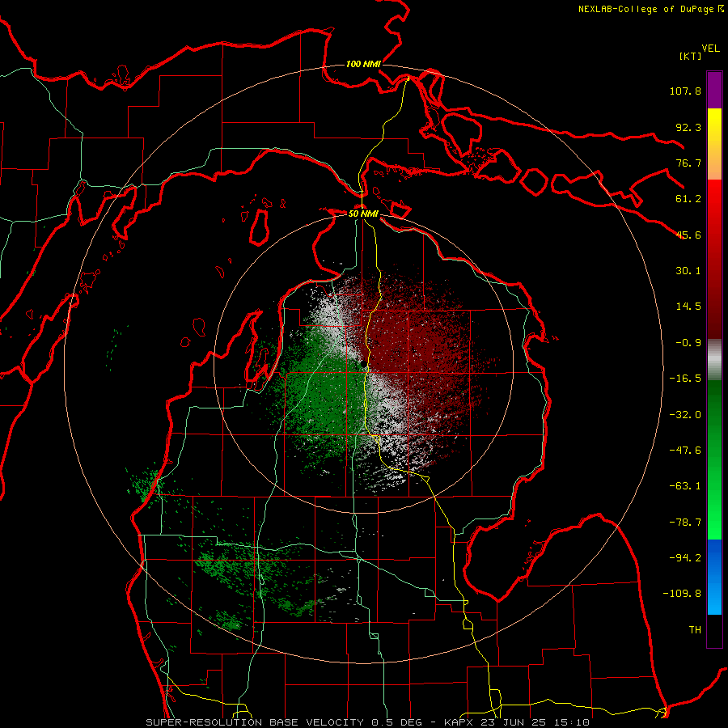Click the purple segment of the velocity color bar
728x728 pixels.
coord(714,90)
